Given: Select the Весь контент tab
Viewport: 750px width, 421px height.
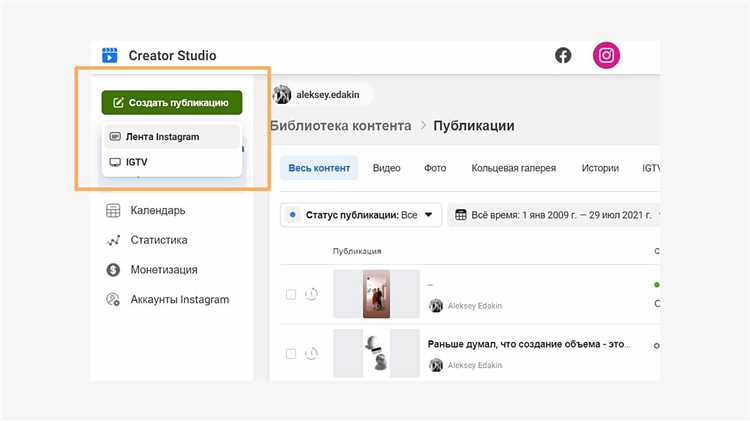Looking at the screenshot, I should pos(319,168).
